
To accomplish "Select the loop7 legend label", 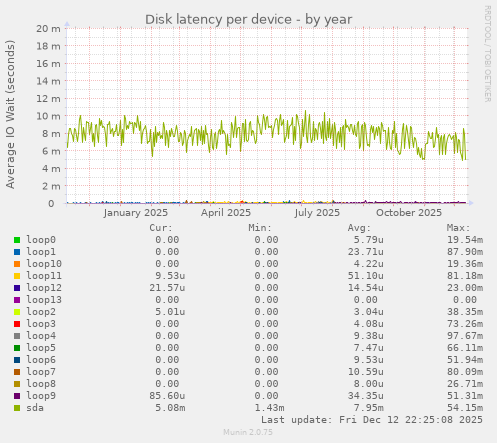I will 41,372.
